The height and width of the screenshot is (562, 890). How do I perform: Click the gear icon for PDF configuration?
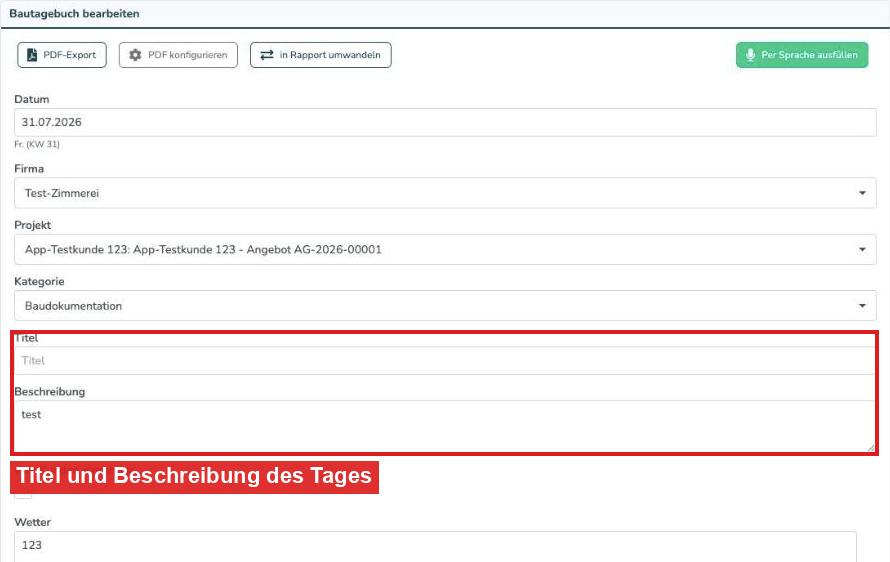135,55
